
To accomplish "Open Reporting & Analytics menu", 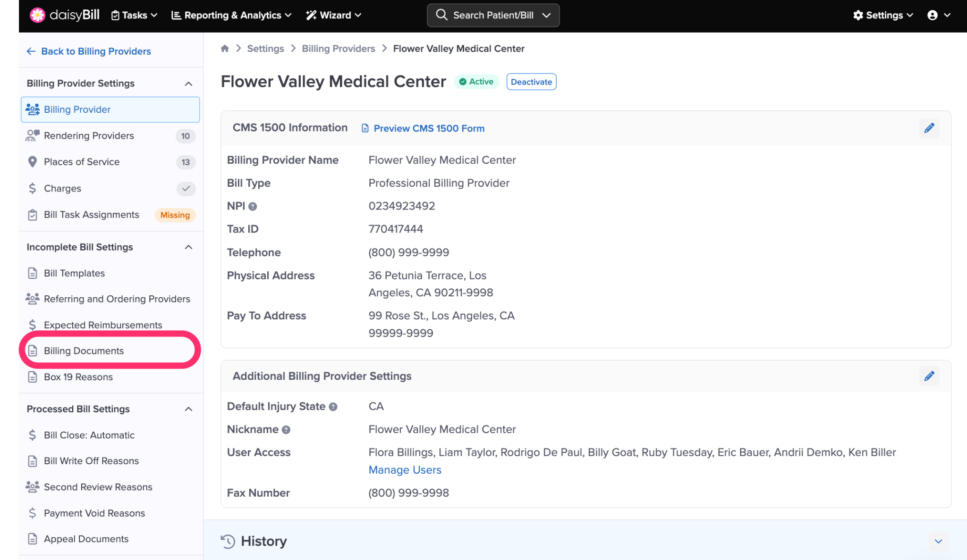I will pyautogui.click(x=231, y=15).
